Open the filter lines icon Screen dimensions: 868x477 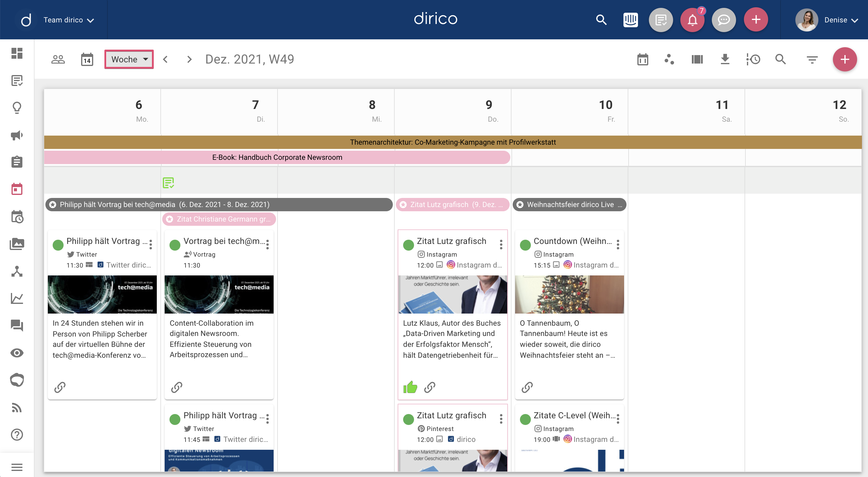pos(812,60)
